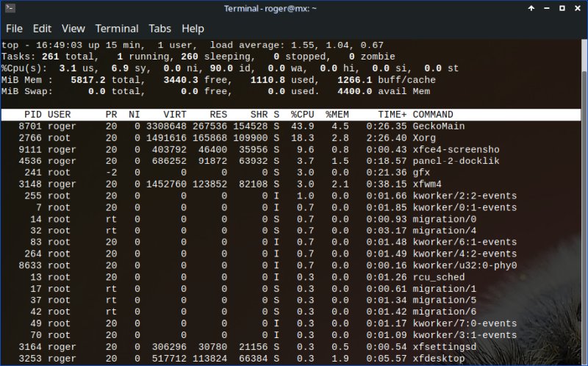Click the %CPU column header
The height and width of the screenshot is (366, 588).
pos(302,115)
